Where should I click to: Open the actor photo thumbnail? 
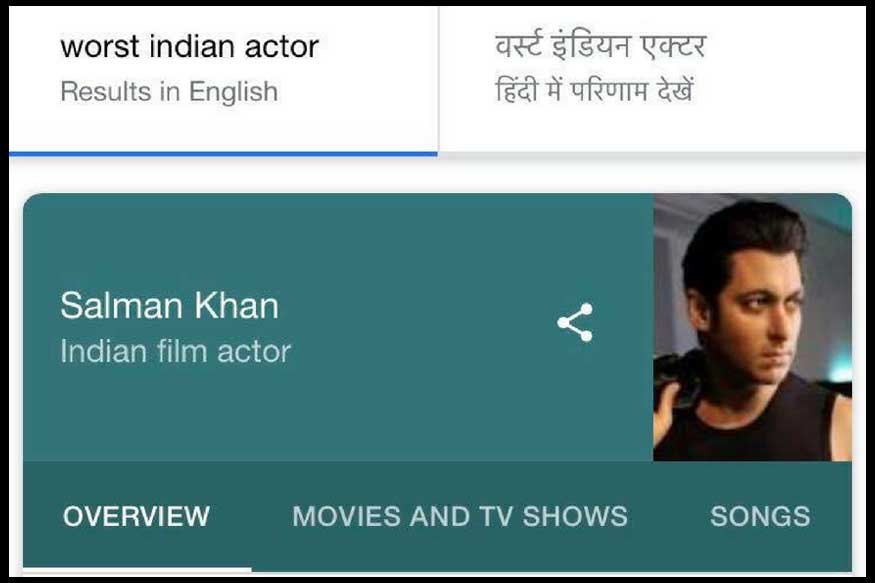tap(752, 327)
